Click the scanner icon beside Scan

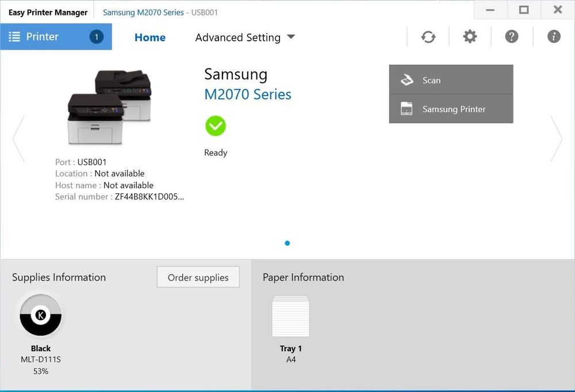click(407, 79)
